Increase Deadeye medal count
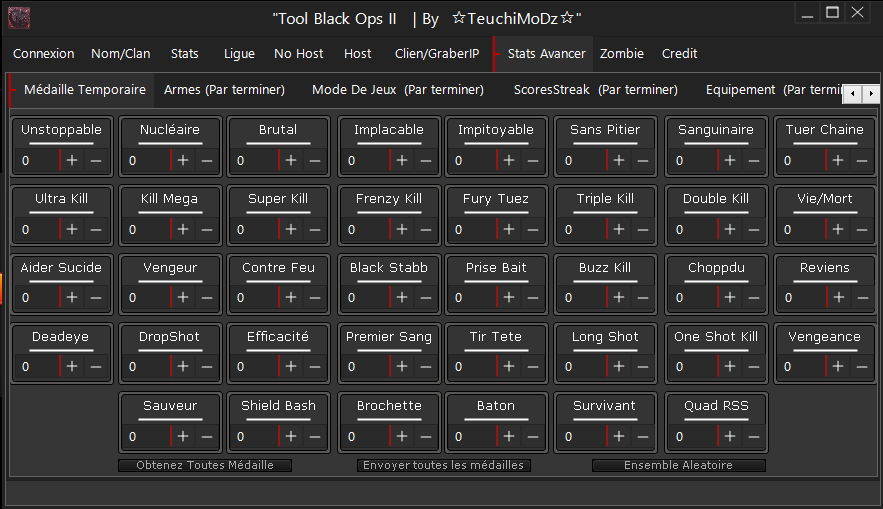The height and width of the screenshot is (509, 883). pos(72,367)
